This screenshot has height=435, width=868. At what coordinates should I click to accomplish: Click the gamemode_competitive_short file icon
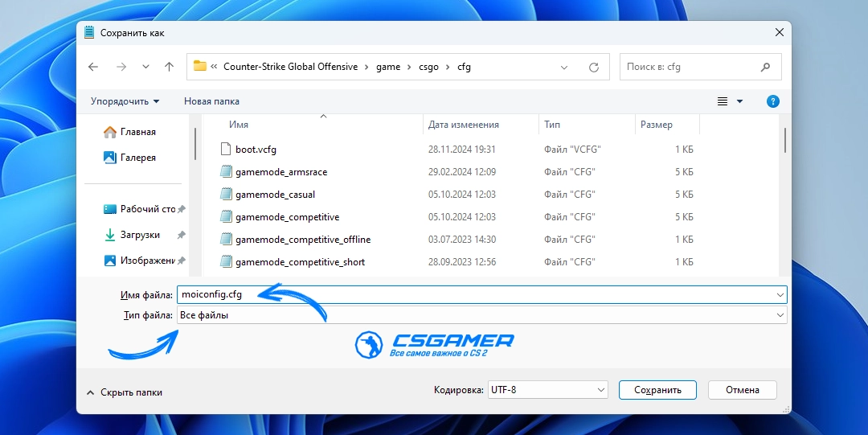[x=225, y=261]
